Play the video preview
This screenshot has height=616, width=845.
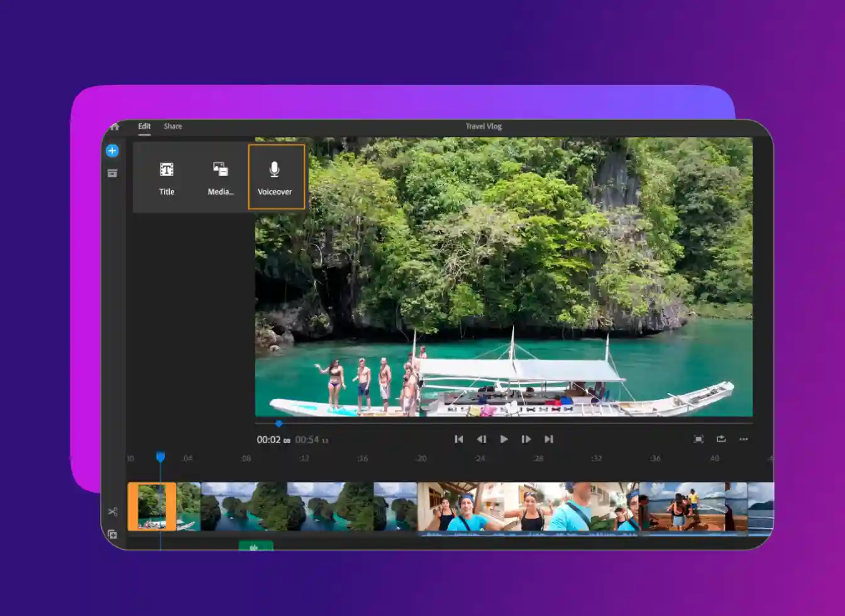(504, 439)
